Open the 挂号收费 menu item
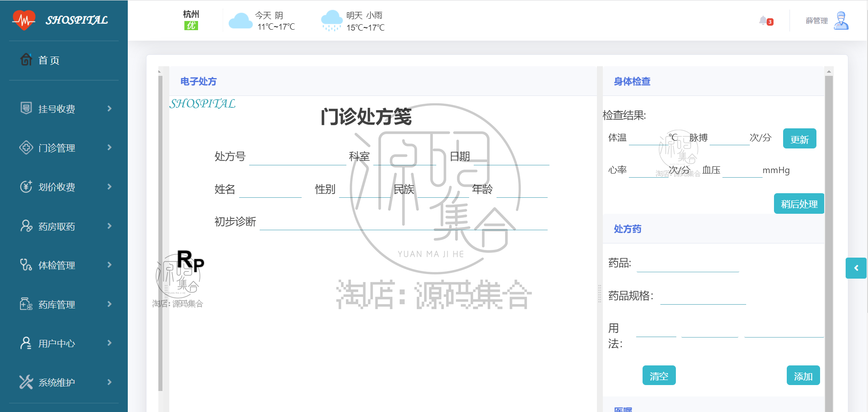The image size is (868, 412). point(64,108)
